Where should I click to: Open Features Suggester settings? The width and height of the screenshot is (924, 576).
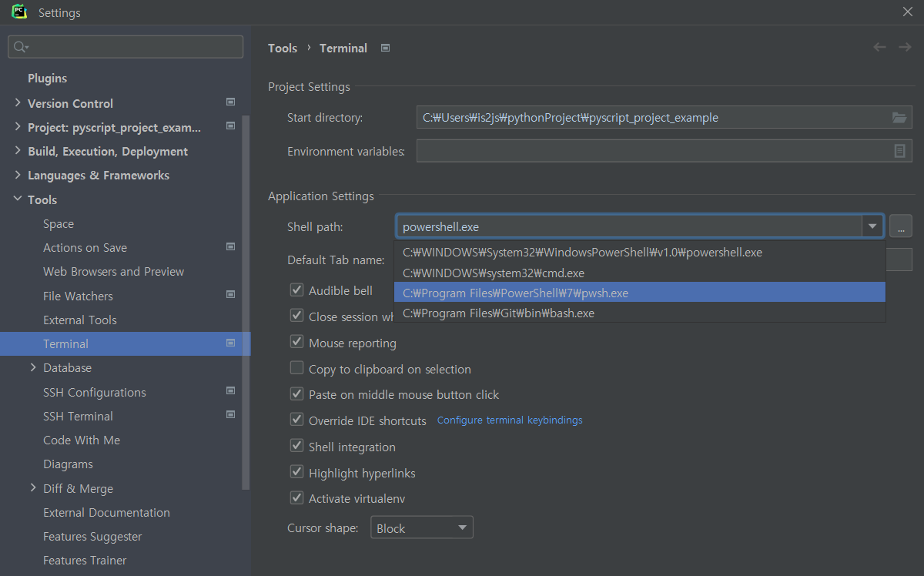92,537
